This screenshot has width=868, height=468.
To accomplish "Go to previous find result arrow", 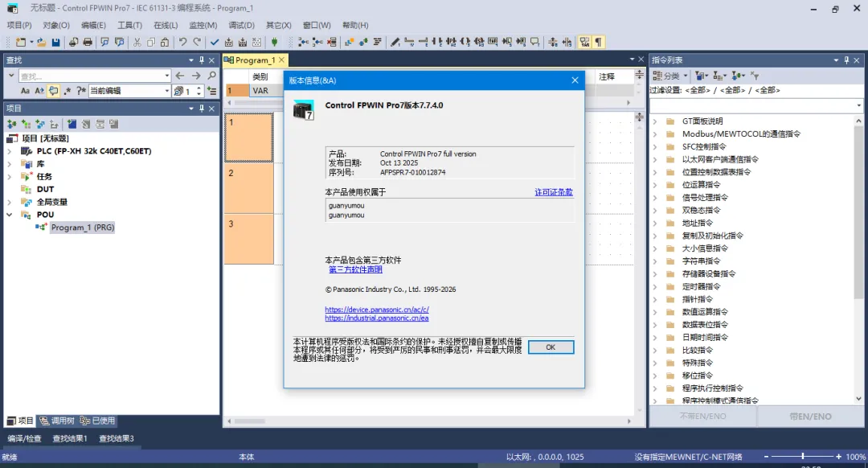I will click(180, 76).
